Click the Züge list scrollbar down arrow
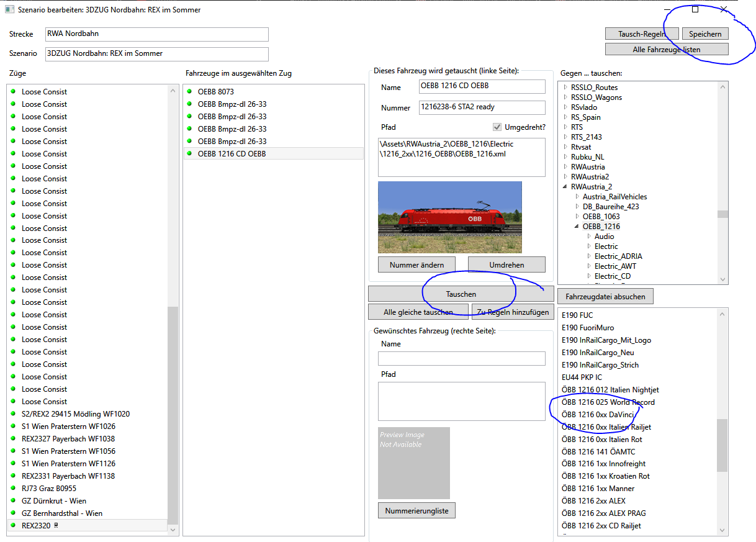This screenshot has height=542, width=756. 173,531
